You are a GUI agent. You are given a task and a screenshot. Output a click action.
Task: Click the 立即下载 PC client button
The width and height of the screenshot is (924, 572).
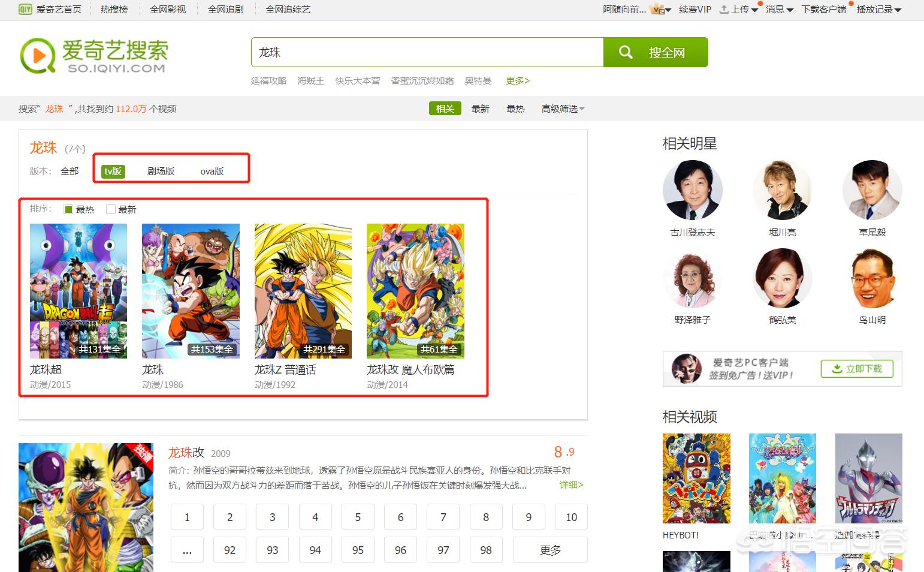tap(857, 369)
